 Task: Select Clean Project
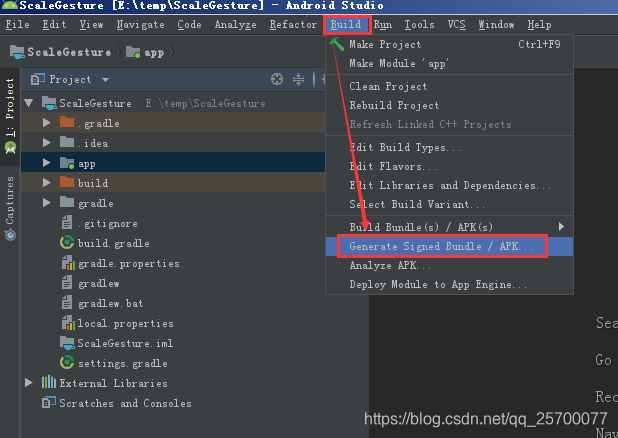pos(449,86)
